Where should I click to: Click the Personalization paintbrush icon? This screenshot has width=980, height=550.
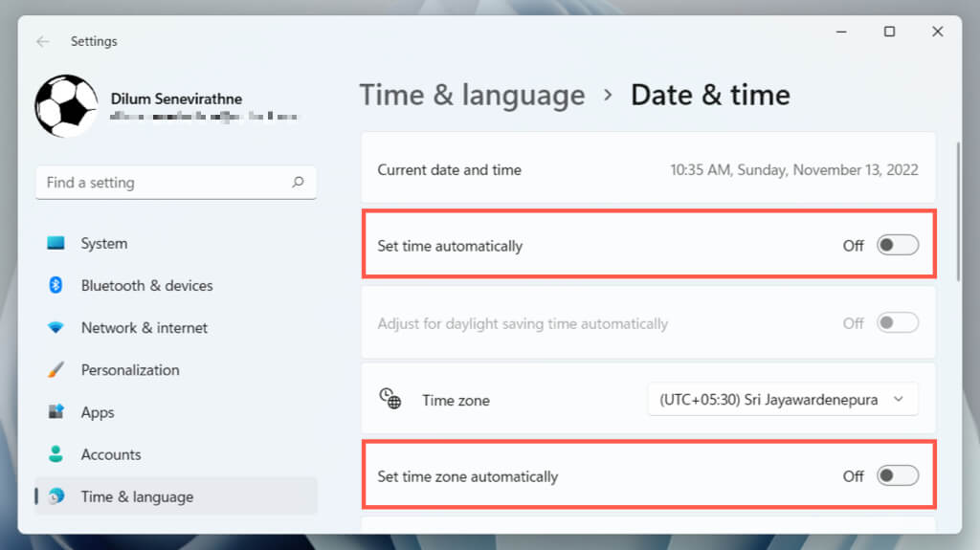56,369
